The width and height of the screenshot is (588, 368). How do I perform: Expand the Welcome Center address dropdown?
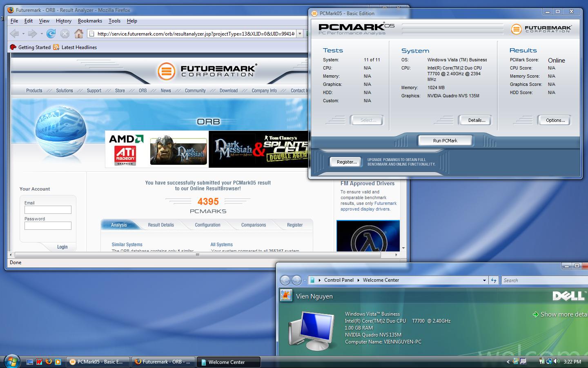484,280
